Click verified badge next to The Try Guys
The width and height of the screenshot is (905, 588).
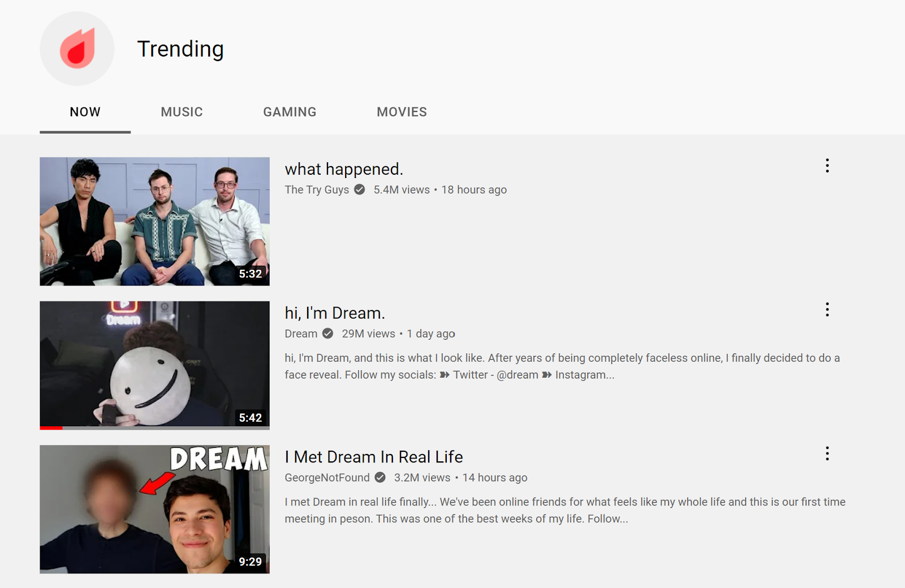[360, 189]
